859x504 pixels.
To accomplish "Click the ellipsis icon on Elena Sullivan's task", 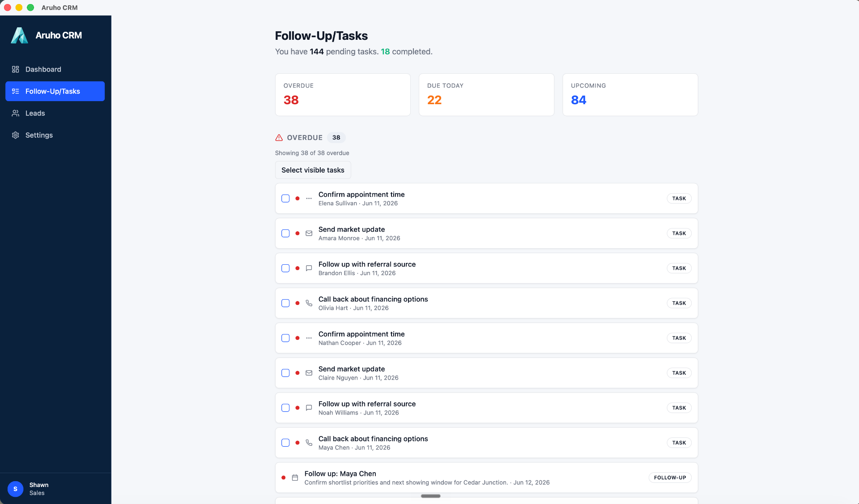I will pos(309,199).
